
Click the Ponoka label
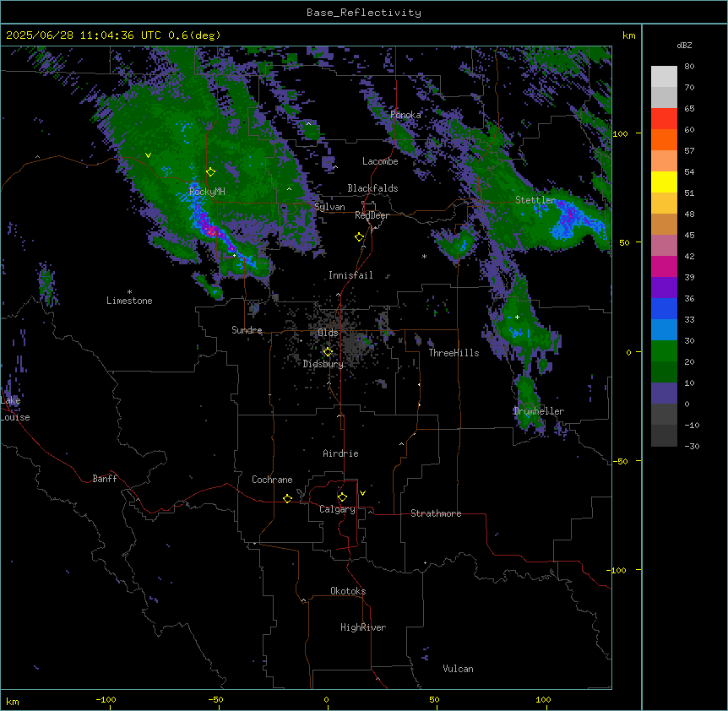coord(405,115)
